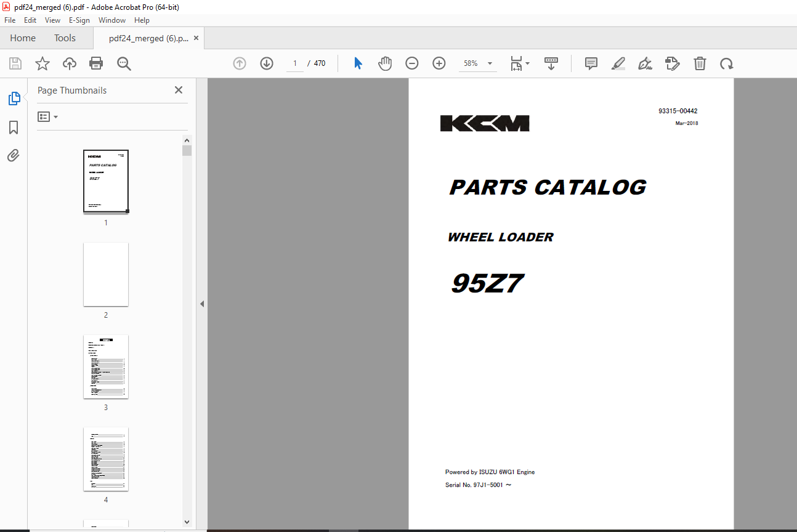
Task: Add a comment with speech bubble icon
Action: pos(591,63)
